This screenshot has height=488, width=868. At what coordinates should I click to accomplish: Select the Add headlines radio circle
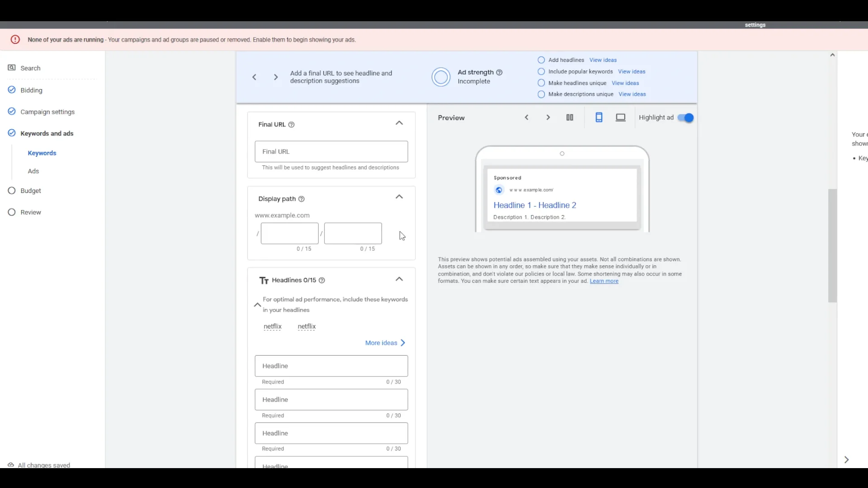click(x=541, y=60)
